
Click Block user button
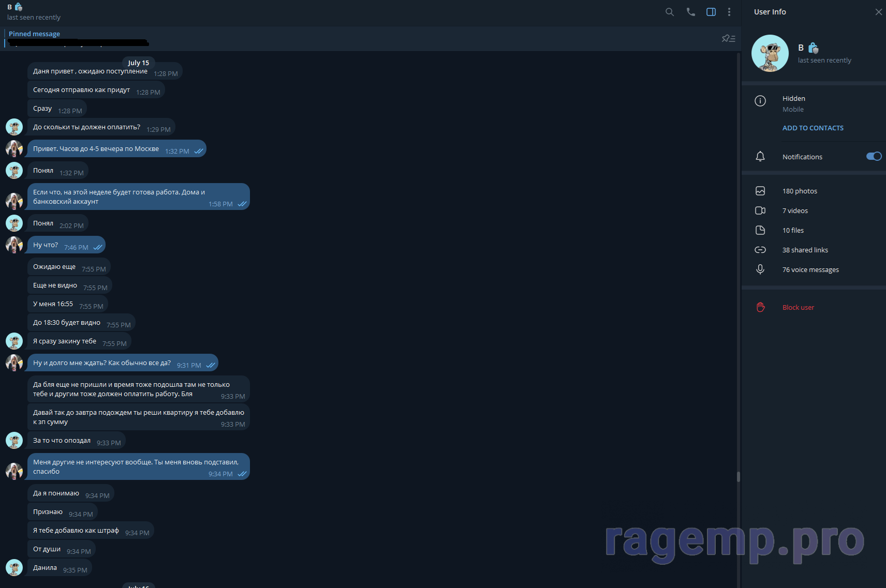798,308
